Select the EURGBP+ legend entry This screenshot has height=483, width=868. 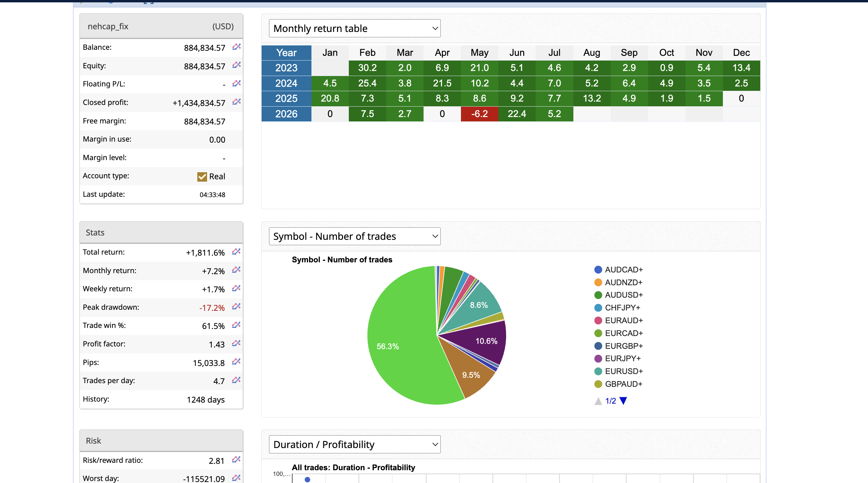[619, 346]
